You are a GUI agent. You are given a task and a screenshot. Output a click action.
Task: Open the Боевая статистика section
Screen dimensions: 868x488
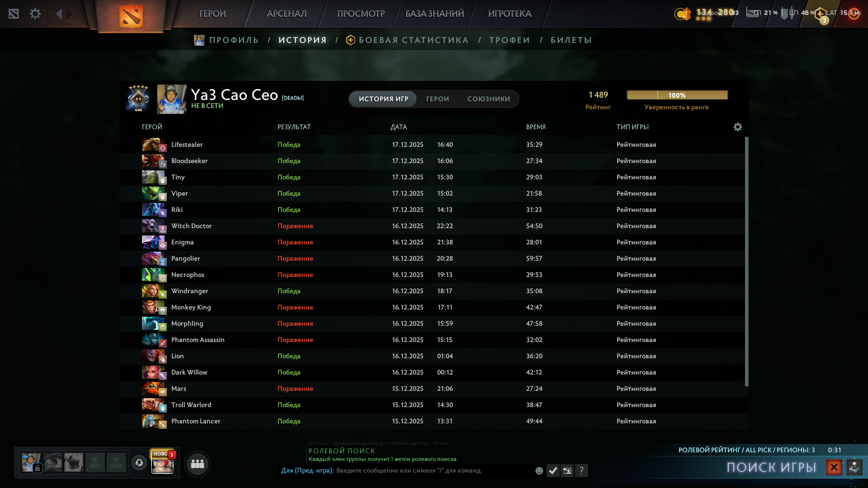pos(413,40)
